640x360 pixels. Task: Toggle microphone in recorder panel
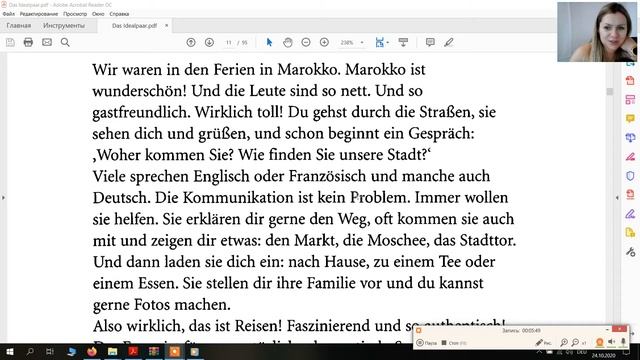pos(623,342)
